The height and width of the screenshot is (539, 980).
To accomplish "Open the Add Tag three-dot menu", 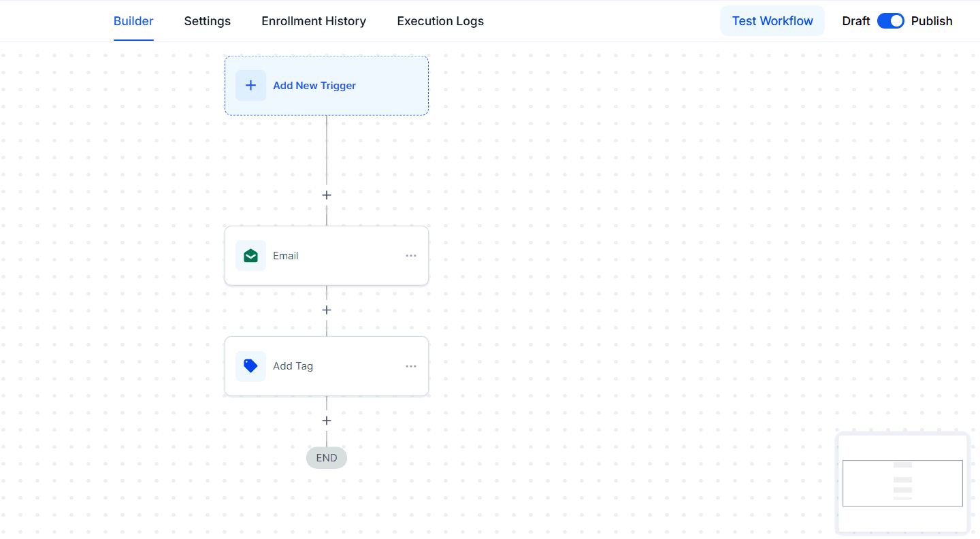I will 411,366.
